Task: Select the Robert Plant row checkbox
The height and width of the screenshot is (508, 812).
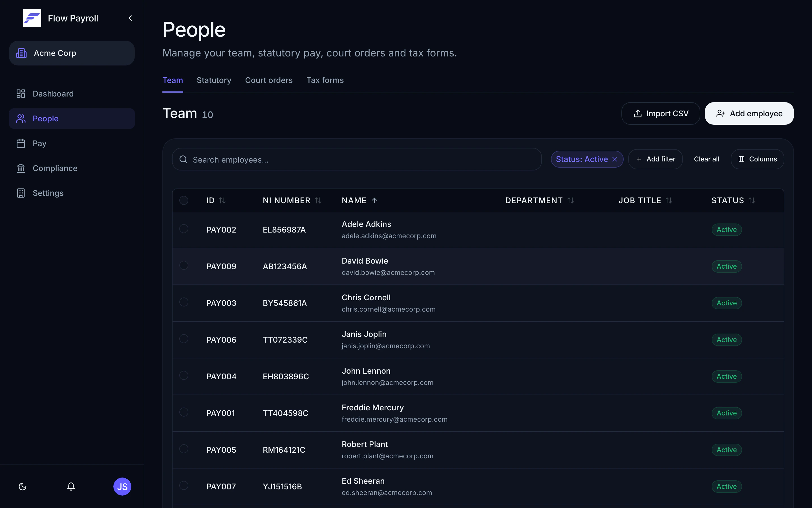Action: tap(184, 449)
